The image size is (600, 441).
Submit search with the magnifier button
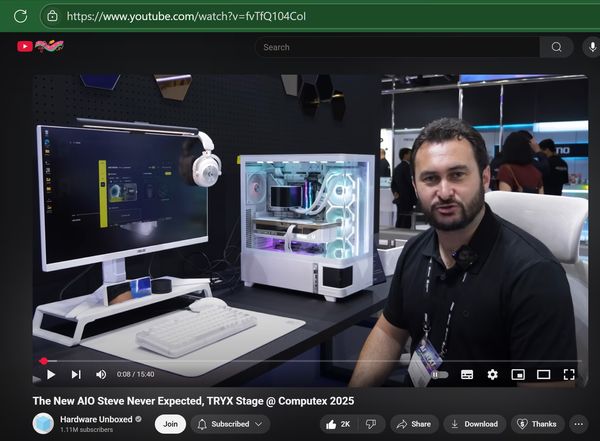tap(556, 47)
